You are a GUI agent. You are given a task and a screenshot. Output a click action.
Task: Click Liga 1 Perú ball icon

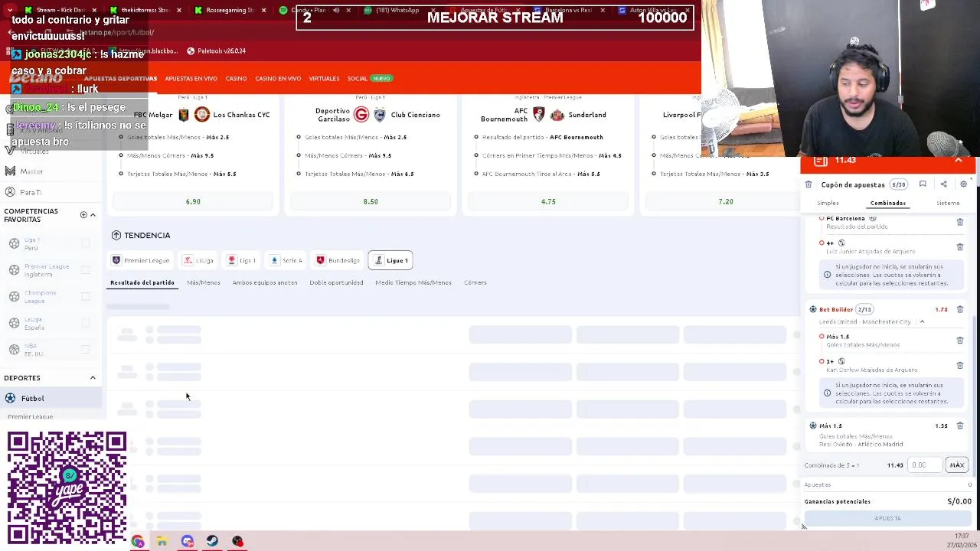(14, 243)
